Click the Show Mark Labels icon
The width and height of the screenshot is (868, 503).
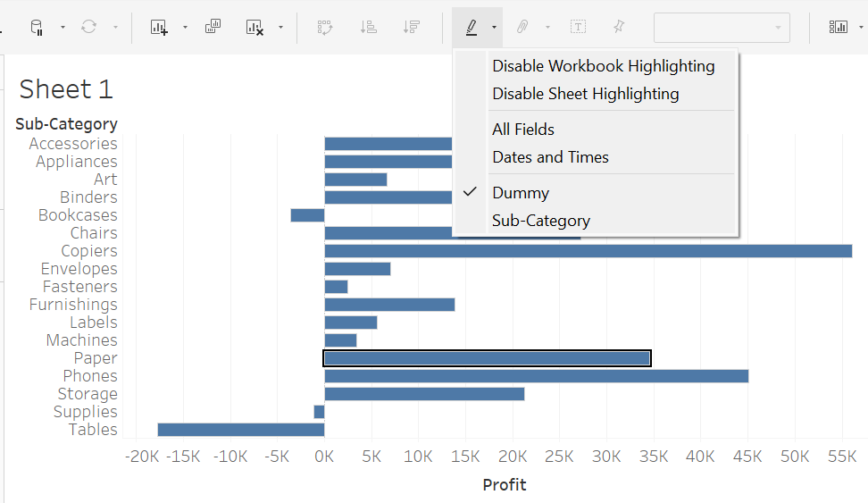point(578,27)
